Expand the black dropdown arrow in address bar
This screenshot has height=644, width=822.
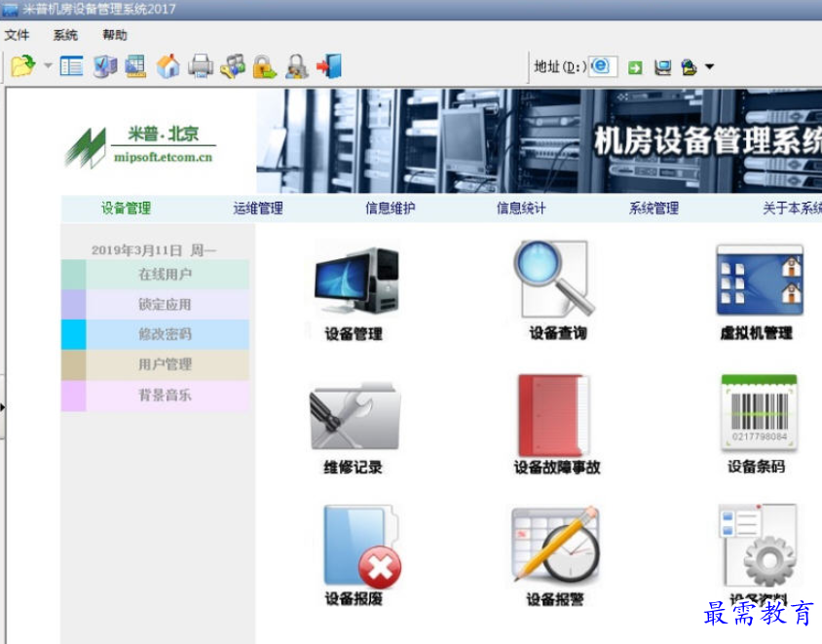point(709,66)
